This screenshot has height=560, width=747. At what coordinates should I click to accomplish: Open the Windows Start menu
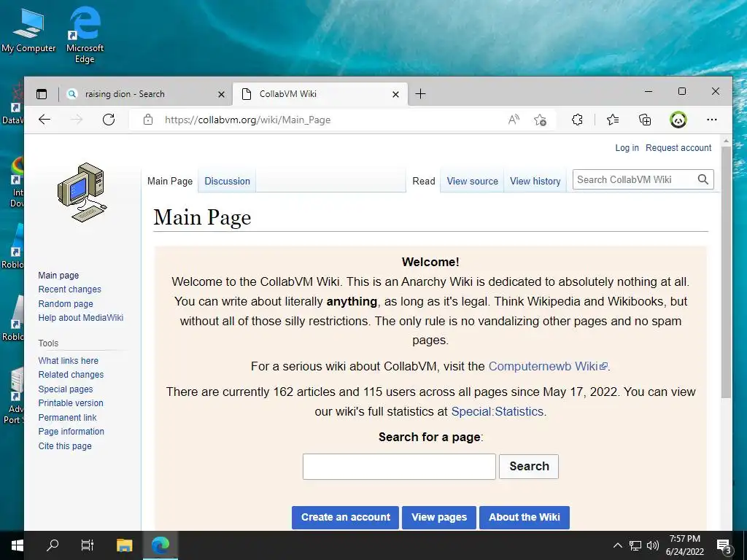point(18,545)
